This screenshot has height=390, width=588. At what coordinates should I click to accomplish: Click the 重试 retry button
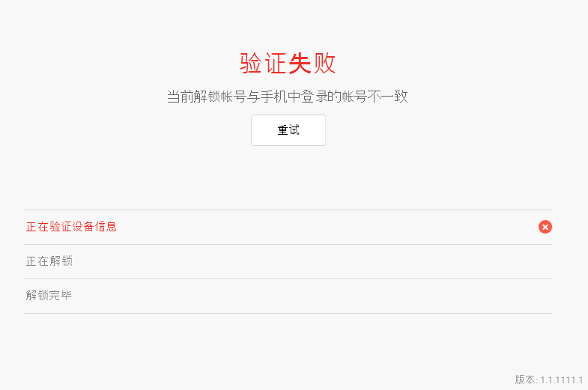coord(288,130)
